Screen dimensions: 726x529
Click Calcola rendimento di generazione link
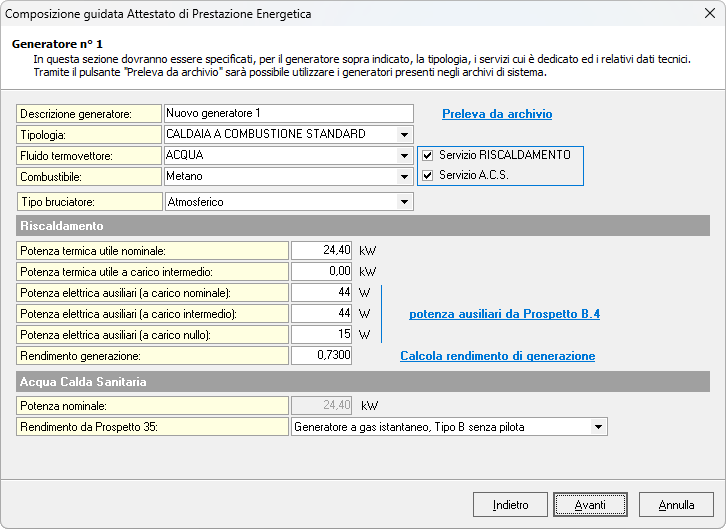pyautogui.click(x=497, y=356)
